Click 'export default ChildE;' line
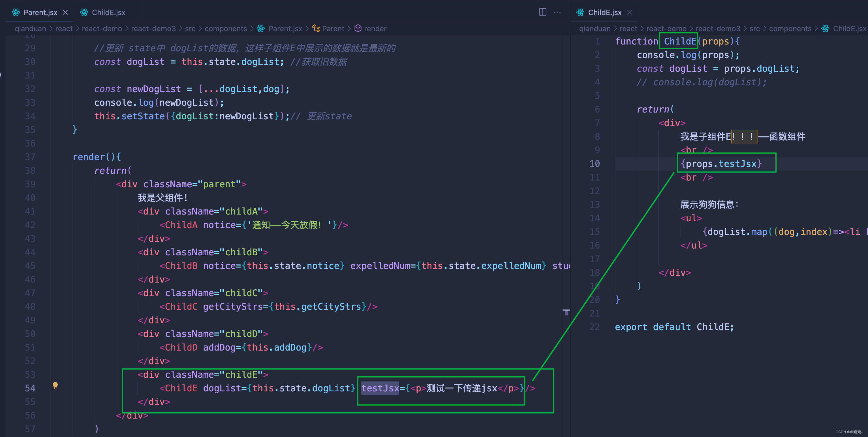This screenshot has width=868, height=437. (674, 327)
